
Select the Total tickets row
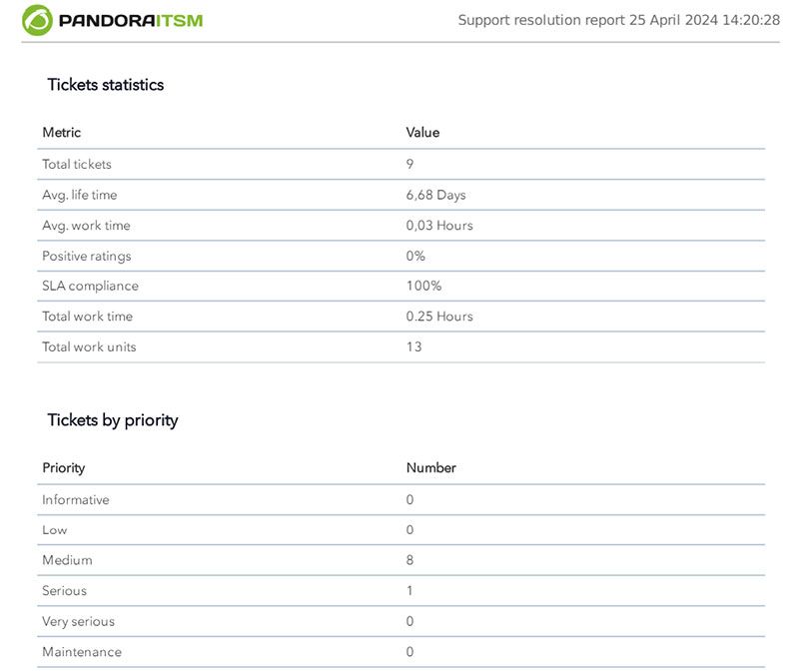point(401,164)
